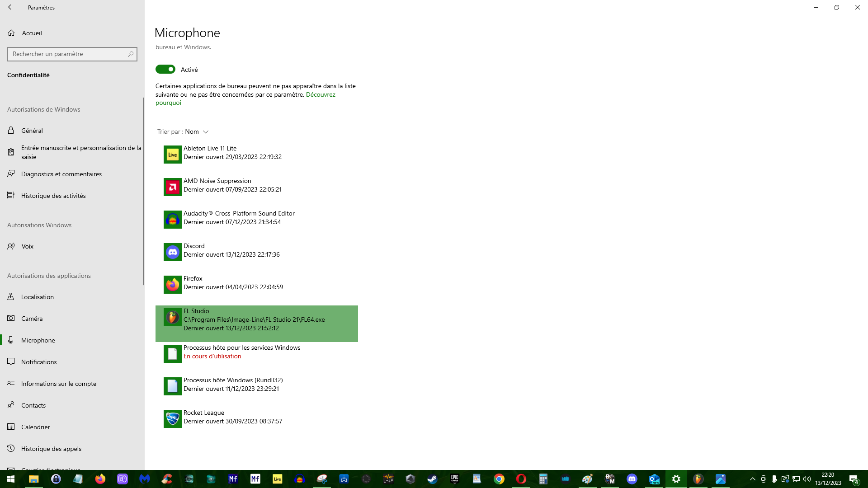Open Steam from the taskbar
The height and width of the screenshot is (488, 868).
[432, 479]
